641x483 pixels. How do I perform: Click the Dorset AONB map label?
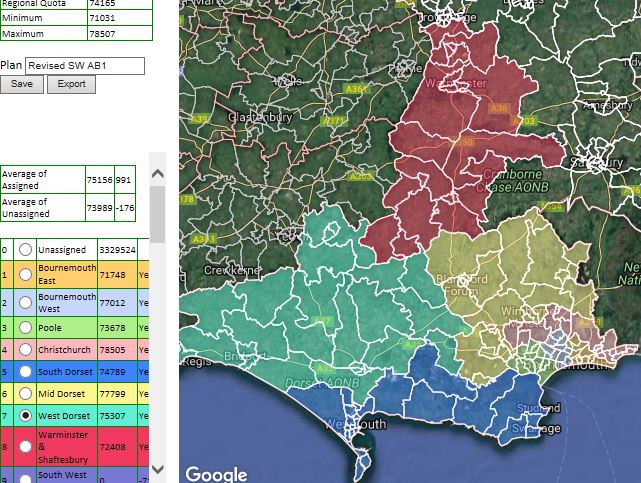(x=322, y=383)
